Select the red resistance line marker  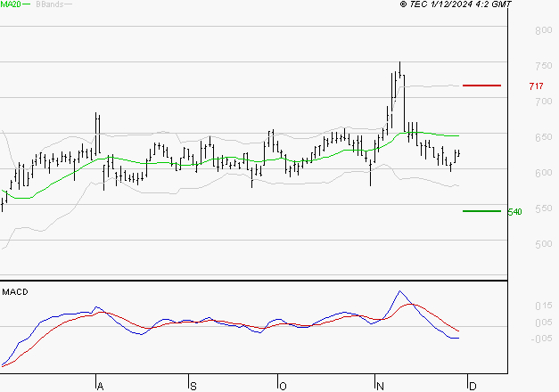(481, 86)
